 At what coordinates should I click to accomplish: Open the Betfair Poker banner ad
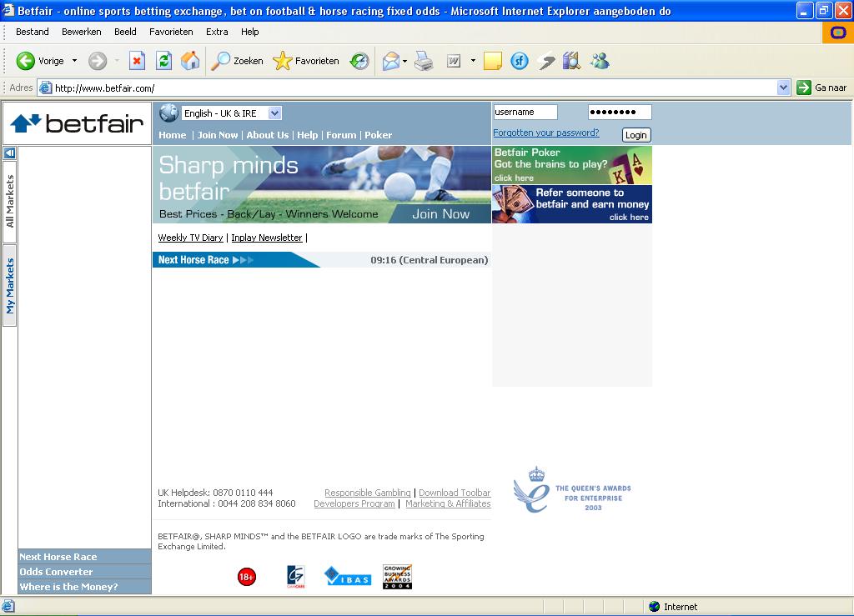click(x=572, y=165)
